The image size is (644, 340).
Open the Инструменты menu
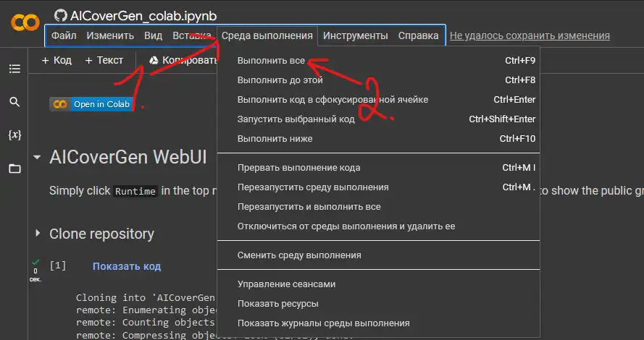(355, 35)
